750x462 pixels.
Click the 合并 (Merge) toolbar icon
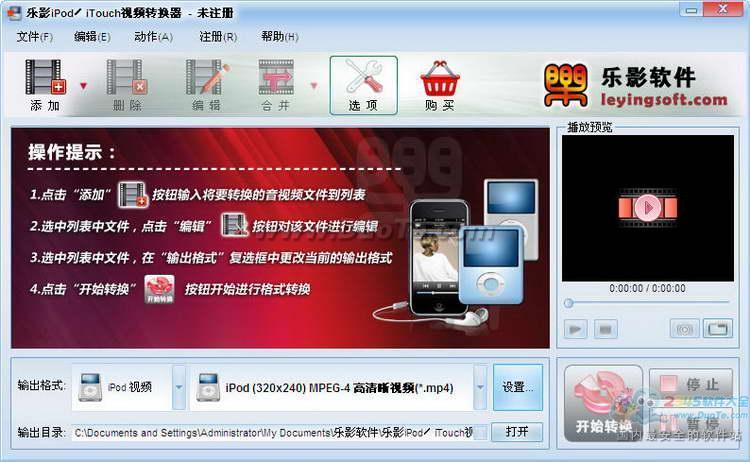click(x=276, y=77)
